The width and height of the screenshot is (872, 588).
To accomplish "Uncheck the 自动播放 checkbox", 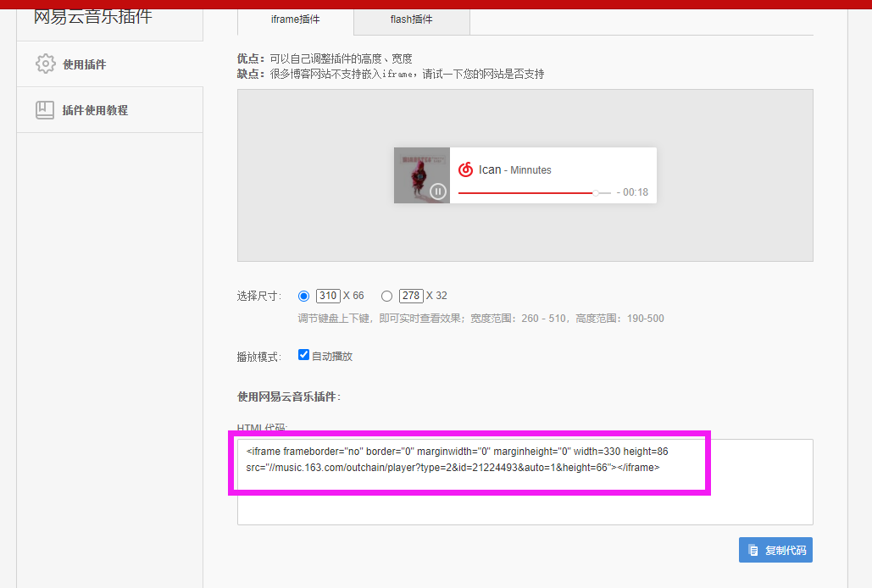I will 303,354.
